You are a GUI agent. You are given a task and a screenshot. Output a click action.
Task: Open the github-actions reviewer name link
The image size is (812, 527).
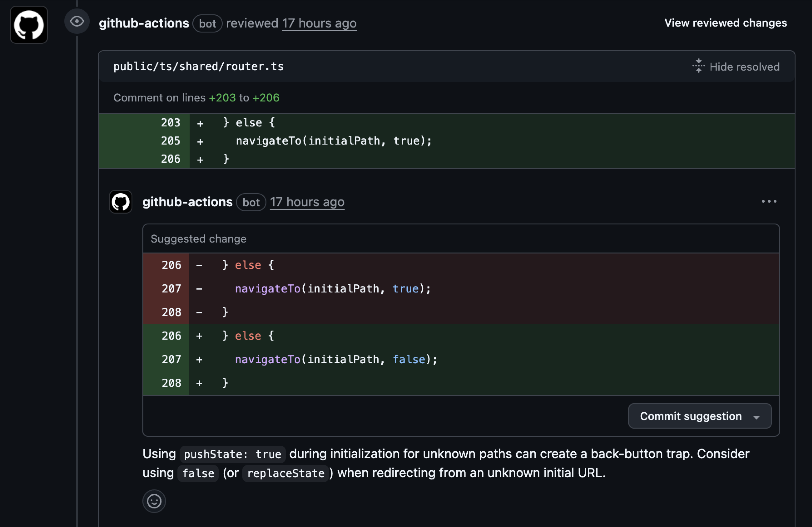coord(144,23)
